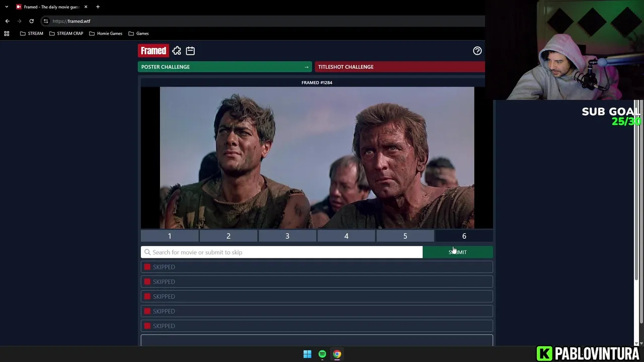The width and height of the screenshot is (644, 362).
Task: Show frame 4
Action: point(346,236)
